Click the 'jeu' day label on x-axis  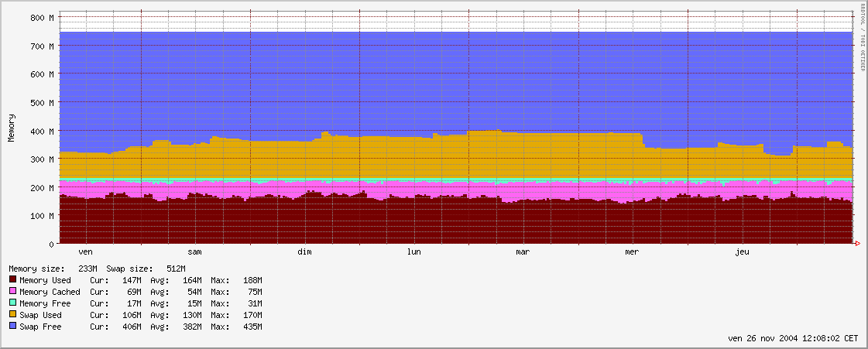tap(742, 252)
